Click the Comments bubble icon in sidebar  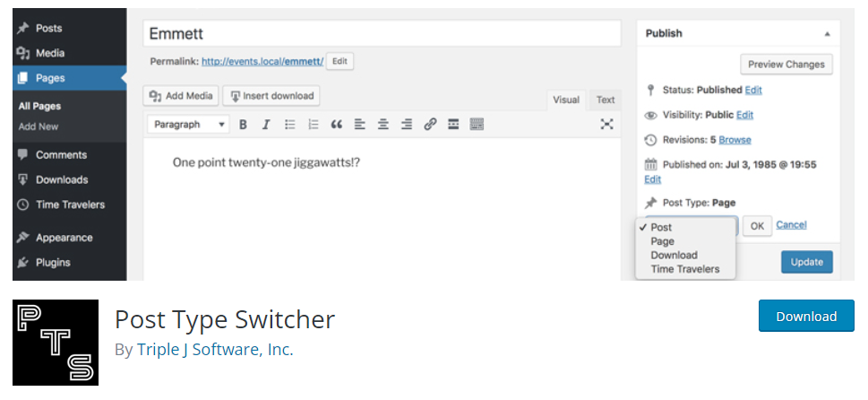pos(22,154)
